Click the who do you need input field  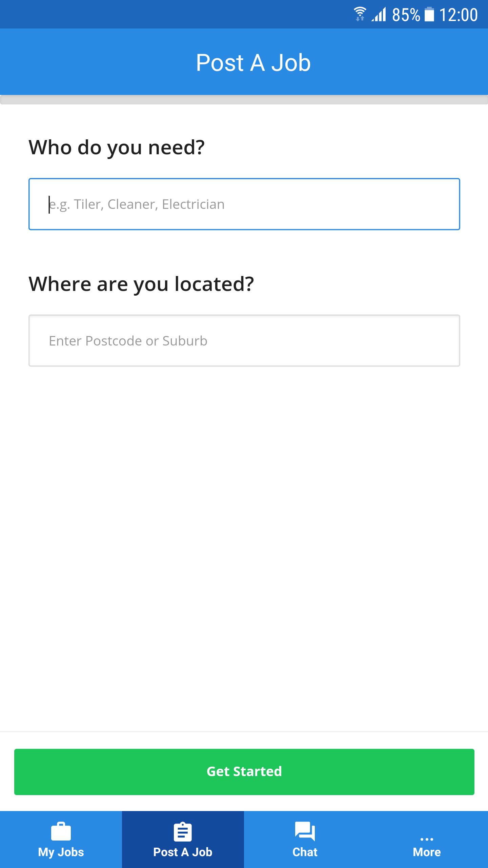point(244,204)
